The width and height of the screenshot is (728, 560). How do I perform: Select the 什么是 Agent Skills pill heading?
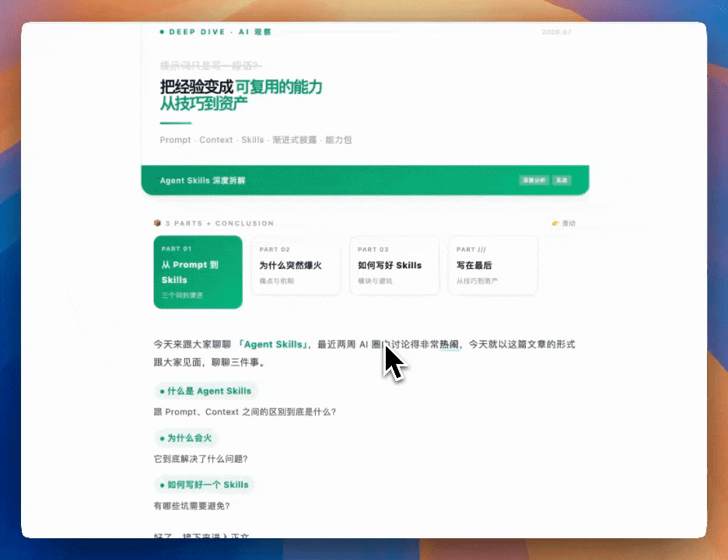205,391
